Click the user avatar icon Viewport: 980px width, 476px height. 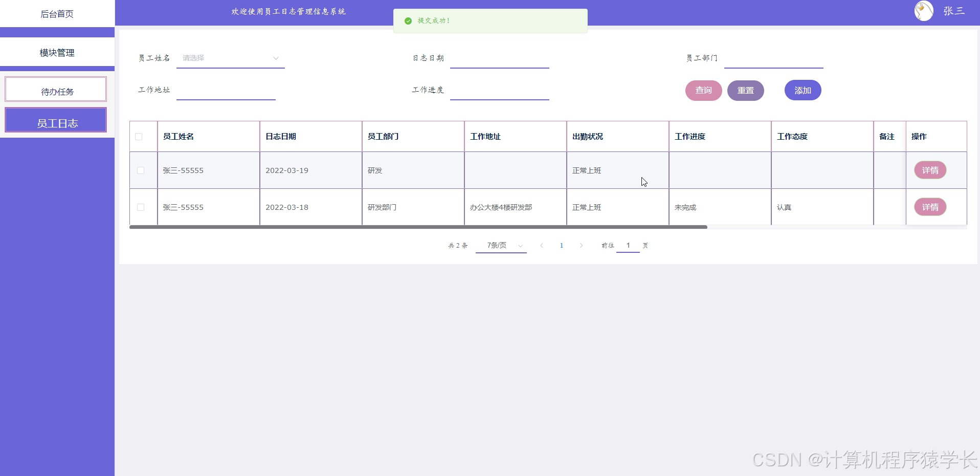pyautogui.click(x=924, y=11)
